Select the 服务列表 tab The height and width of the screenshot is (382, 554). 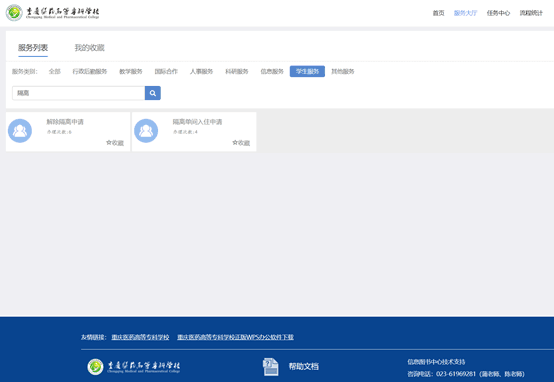pyautogui.click(x=33, y=48)
